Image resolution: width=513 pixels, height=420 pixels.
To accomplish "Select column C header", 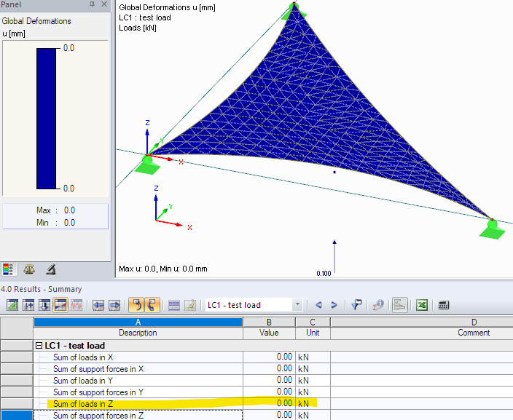I will (x=313, y=322).
